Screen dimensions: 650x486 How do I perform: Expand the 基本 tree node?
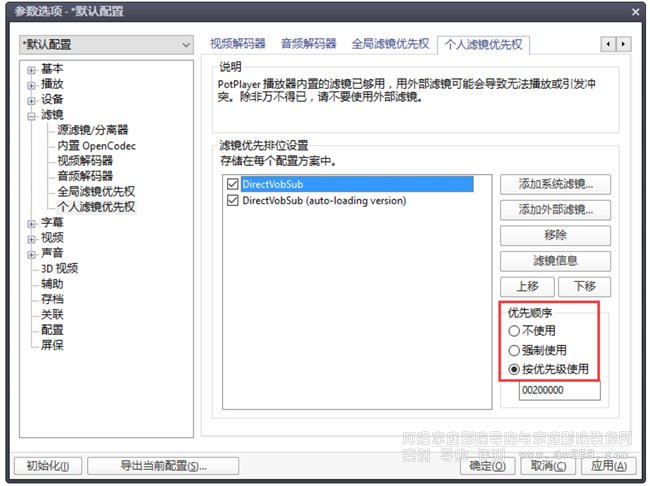[x=32, y=69]
